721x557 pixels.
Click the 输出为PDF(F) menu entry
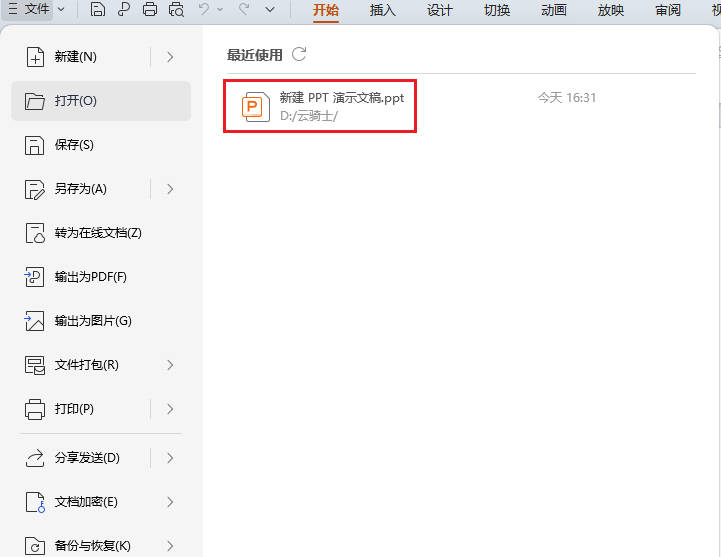[x=90, y=277]
